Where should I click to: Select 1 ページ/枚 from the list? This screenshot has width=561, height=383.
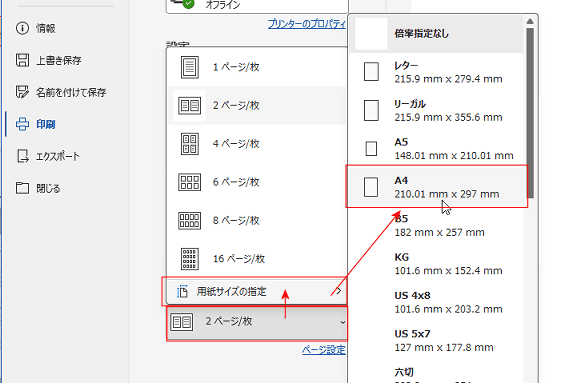pos(257,67)
